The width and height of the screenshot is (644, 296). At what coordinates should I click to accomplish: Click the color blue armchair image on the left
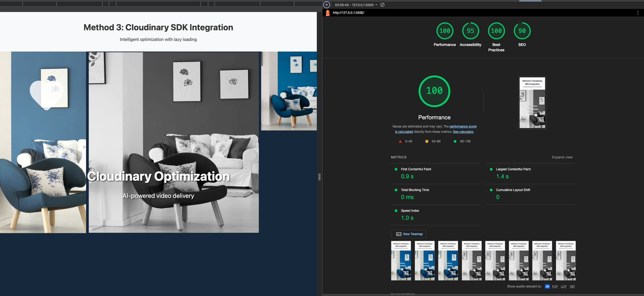(x=43, y=142)
